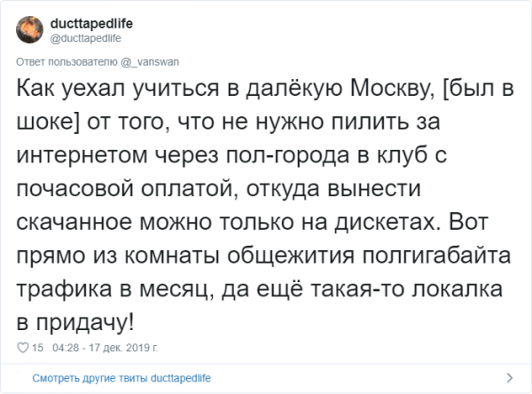This screenshot has height=394, width=532.
Task: Open the ducttapedlife profile avatar
Action: pos(29,29)
